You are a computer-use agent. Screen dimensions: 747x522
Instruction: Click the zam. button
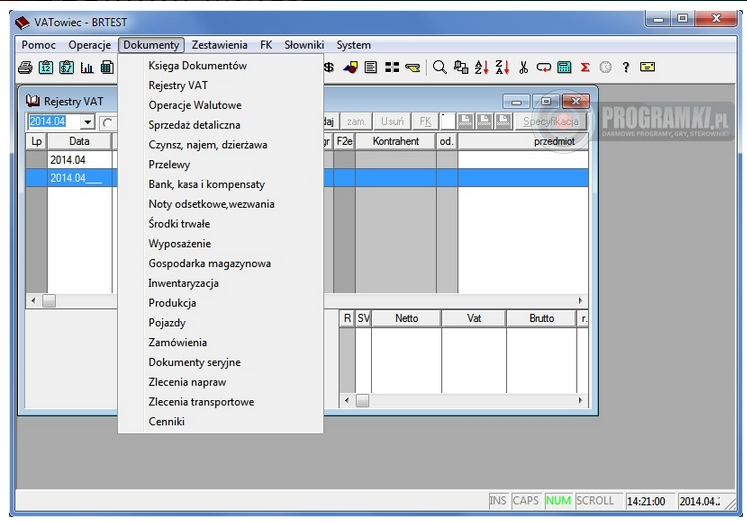tap(356, 121)
